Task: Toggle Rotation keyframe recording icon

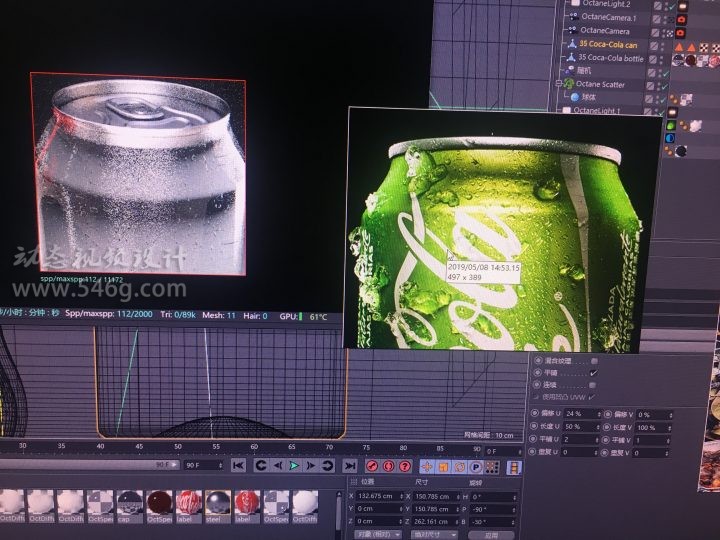Action: pyautogui.click(x=460, y=467)
